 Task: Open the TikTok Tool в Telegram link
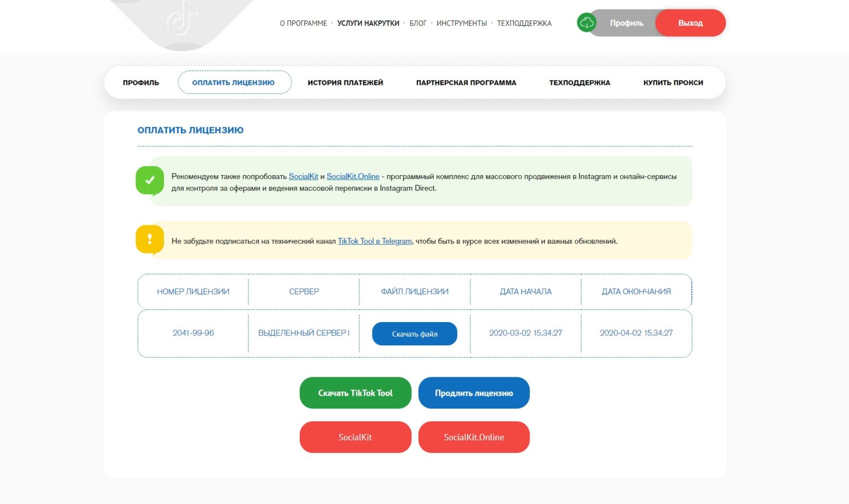[375, 241]
